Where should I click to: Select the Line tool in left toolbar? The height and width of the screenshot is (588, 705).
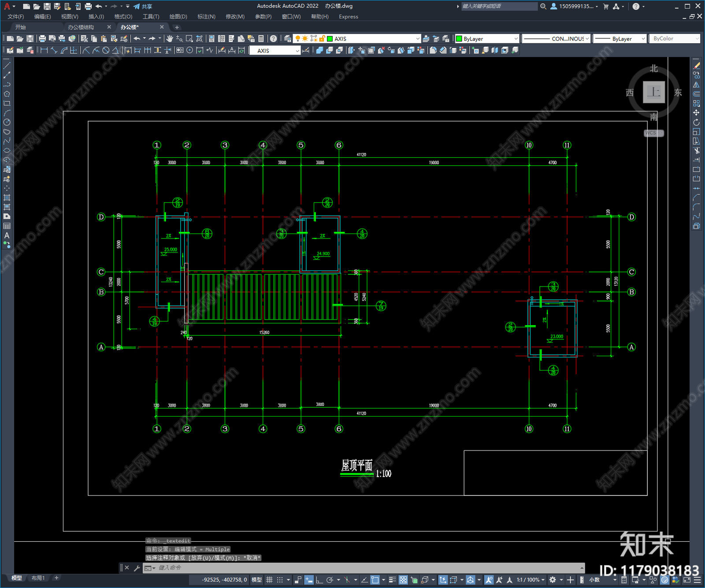click(x=7, y=66)
